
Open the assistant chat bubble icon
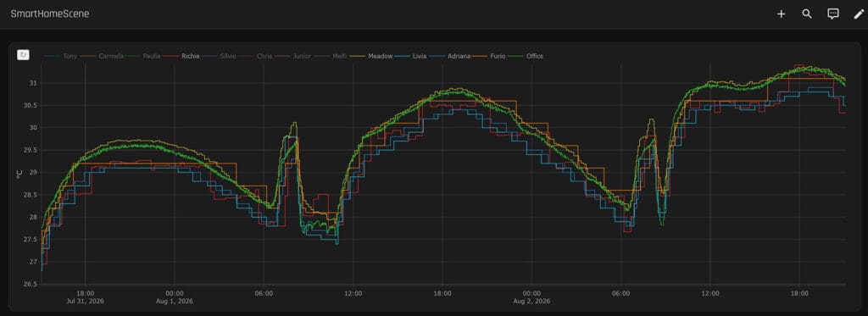833,14
